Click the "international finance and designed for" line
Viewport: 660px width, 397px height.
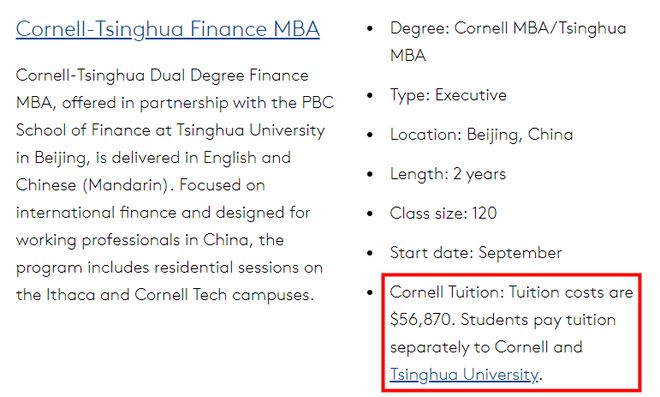(x=163, y=213)
